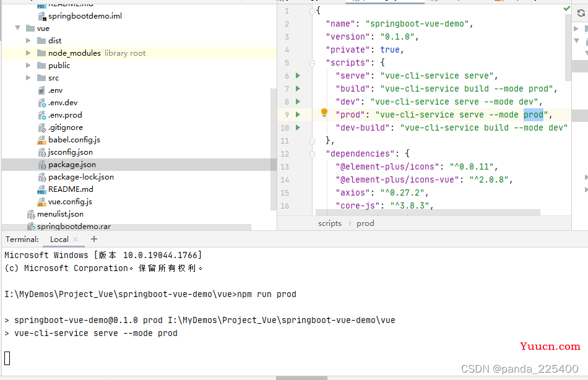
Task: Click the .env.dev file icon
Action: 41,103
